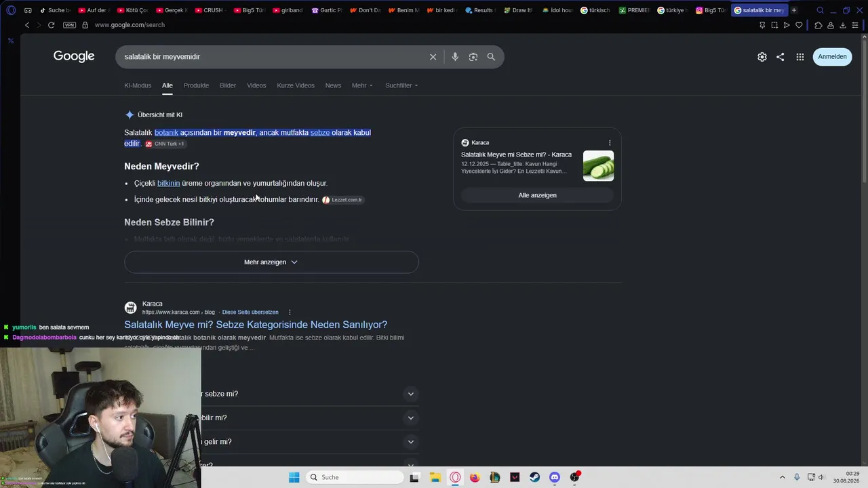Image resolution: width=868 pixels, height=488 pixels.
Task: Click Alle anzeigen in the Karaca card
Action: click(537, 195)
